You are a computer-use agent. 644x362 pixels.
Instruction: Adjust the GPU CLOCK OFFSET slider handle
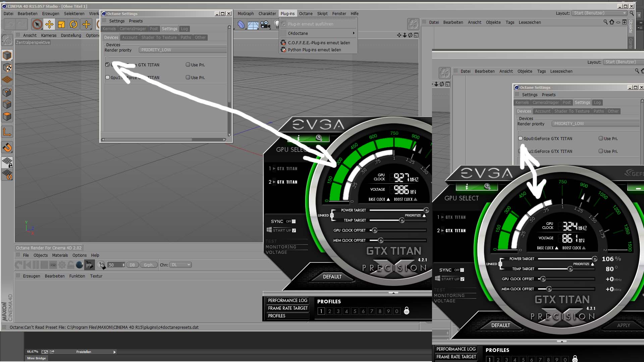[375, 230]
